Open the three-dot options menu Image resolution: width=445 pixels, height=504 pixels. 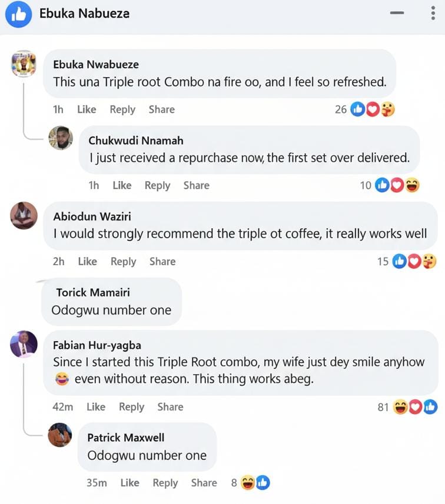pyautogui.click(x=433, y=14)
